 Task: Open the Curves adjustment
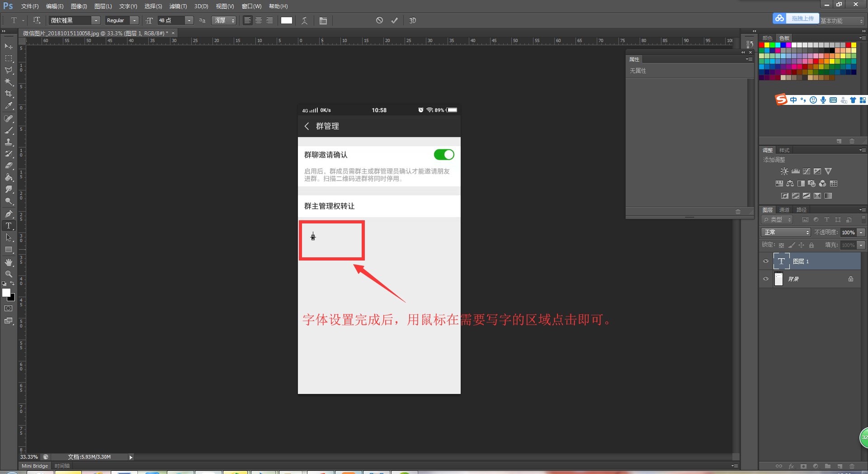coord(806,171)
